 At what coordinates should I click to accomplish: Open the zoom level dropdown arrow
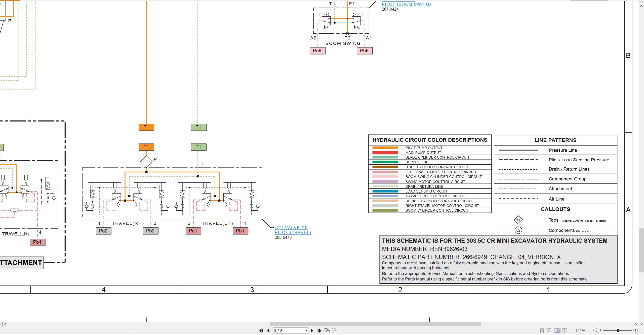[x=594, y=330]
